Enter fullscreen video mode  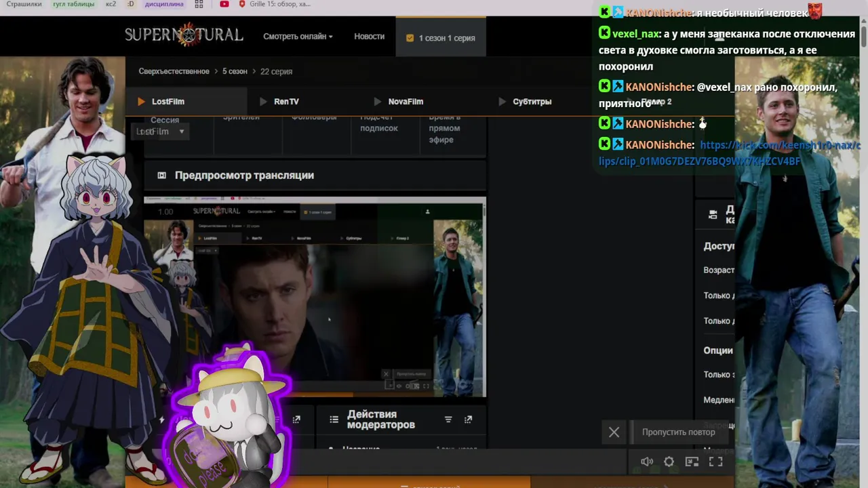coord(715,462)
